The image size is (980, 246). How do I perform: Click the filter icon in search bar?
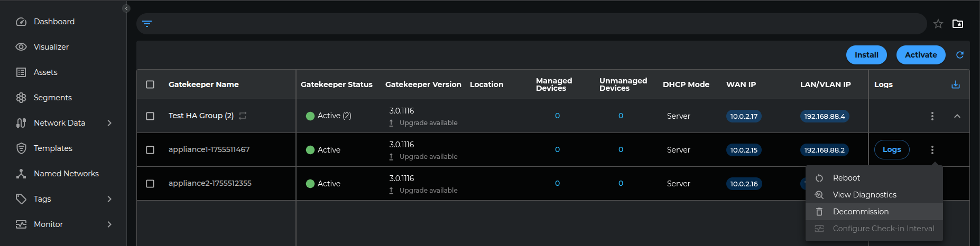[x=147, y=24]
